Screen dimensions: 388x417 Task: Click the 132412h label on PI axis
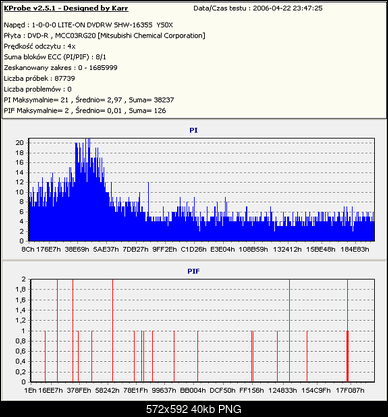288,249
